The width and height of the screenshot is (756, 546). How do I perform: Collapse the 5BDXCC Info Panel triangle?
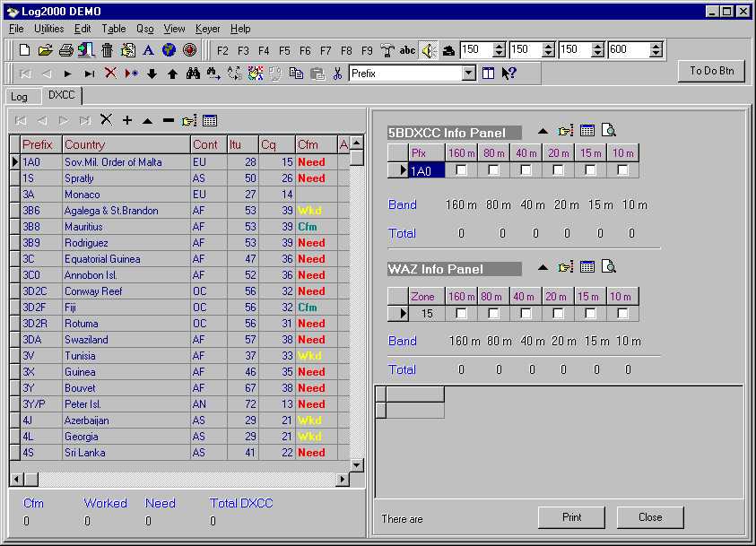543,131
